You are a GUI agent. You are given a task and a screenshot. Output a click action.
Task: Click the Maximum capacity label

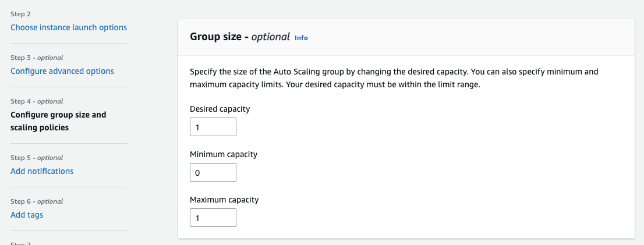tap(224, 200)
